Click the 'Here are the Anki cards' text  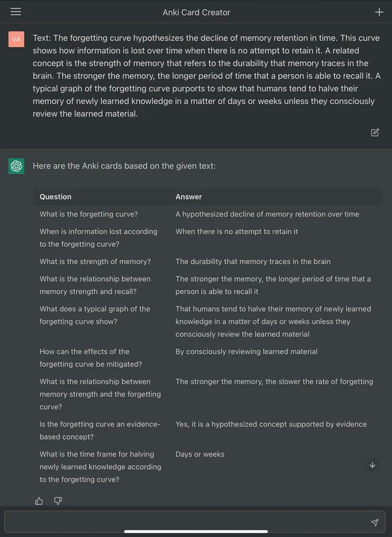pyautogui.click(x=124, y=166)
